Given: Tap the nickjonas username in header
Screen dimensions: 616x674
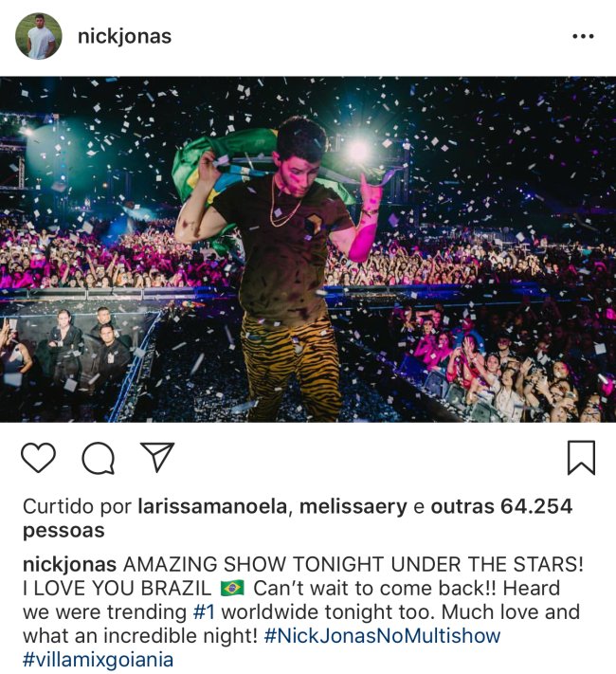Looking at the screenshot, I should click(x=125, y=36).
